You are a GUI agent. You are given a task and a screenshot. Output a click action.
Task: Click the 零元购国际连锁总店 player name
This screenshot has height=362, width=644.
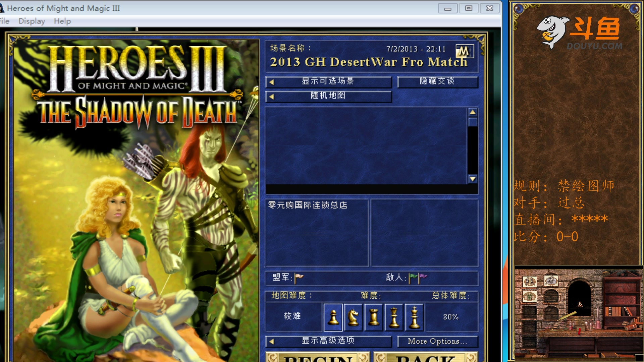(308, 205)
